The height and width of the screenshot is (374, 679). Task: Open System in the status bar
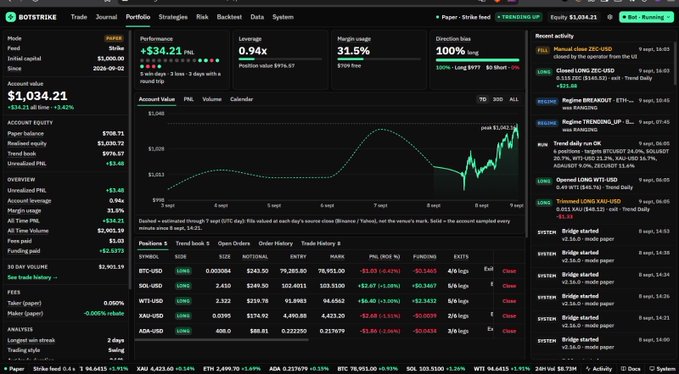click(662, 369)
